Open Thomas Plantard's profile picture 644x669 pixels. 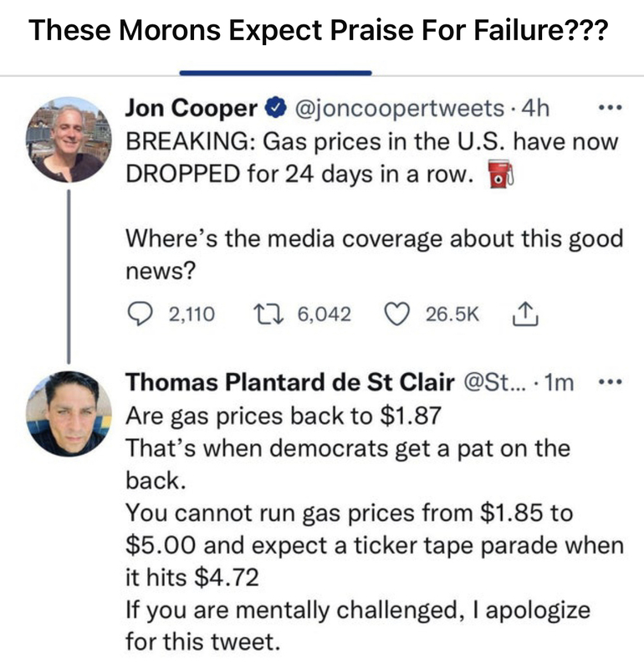[x=69, y=413]
